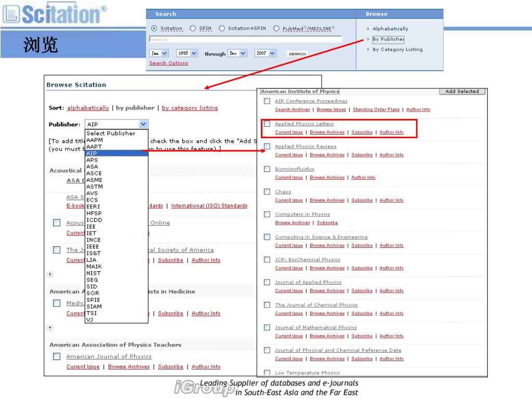Screen dimensions: 532x399
Task: Check the Biomicrofluidics checkbox
Action: click(267, 169)
